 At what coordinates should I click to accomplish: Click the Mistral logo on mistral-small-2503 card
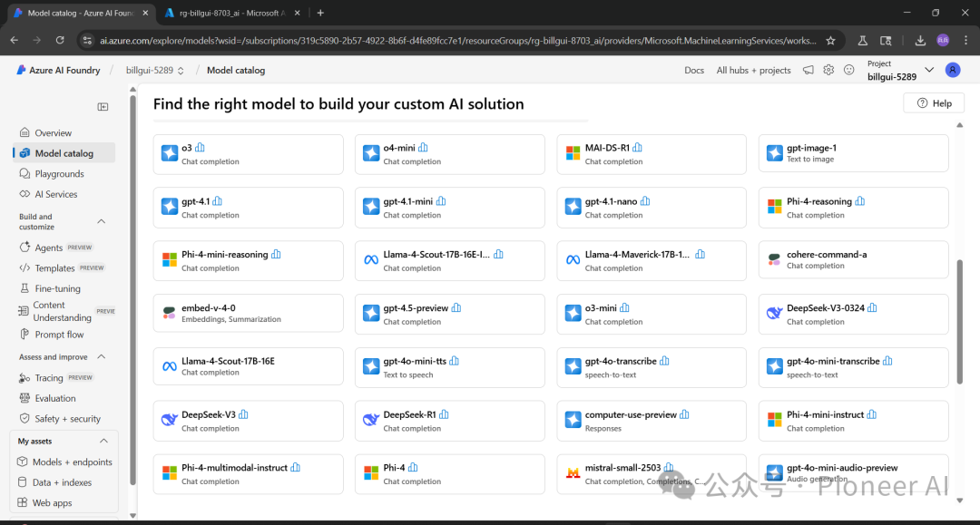point(573,473)
